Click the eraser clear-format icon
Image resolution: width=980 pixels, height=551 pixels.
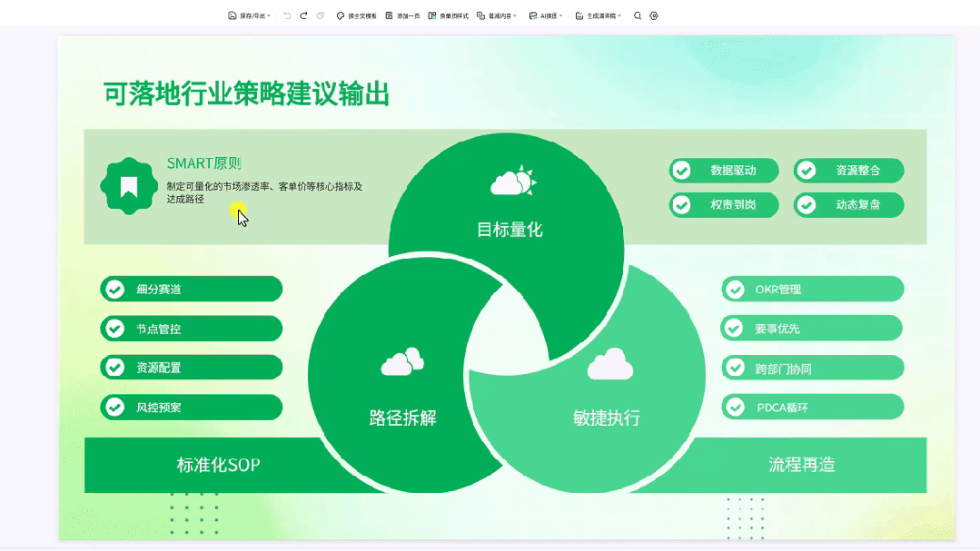pos(320,15)
